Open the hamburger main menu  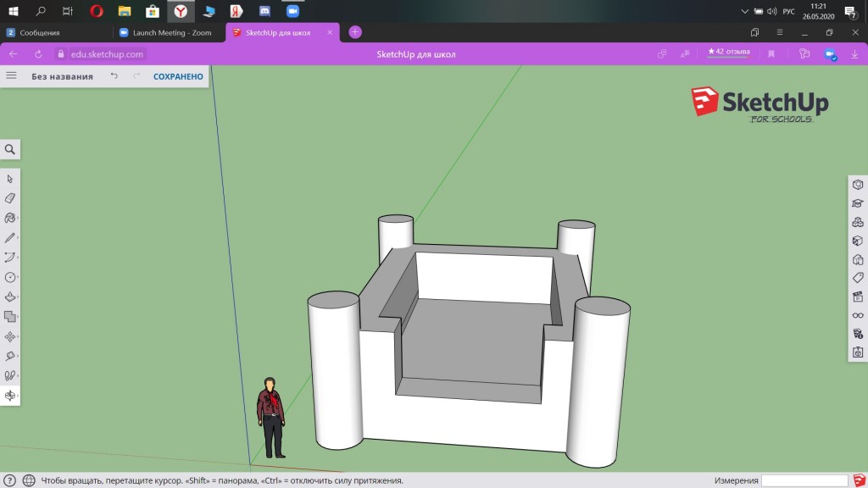point(11,75)
